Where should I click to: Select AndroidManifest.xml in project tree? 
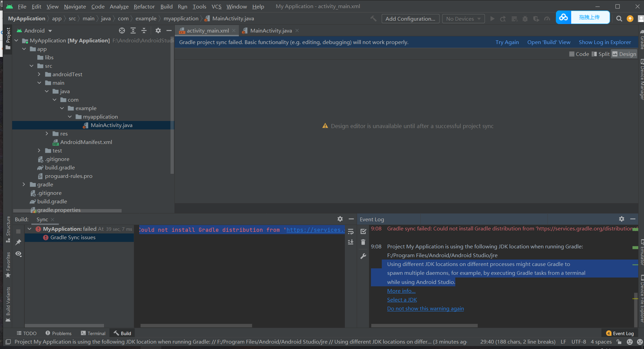click(x=86, y=142)
